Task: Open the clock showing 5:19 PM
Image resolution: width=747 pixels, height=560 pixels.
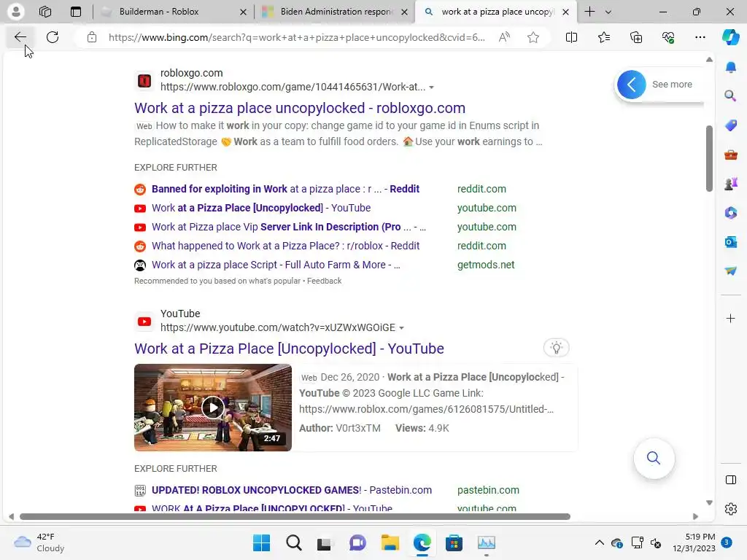Action: click(x=693, y=542)
